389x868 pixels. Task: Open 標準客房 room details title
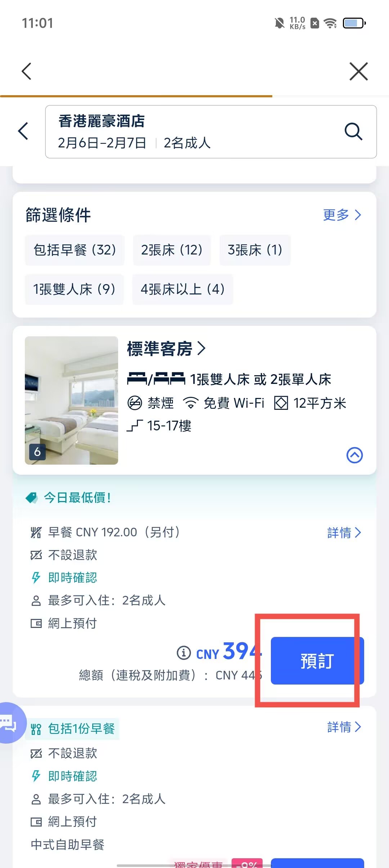[x=166, y=349]
